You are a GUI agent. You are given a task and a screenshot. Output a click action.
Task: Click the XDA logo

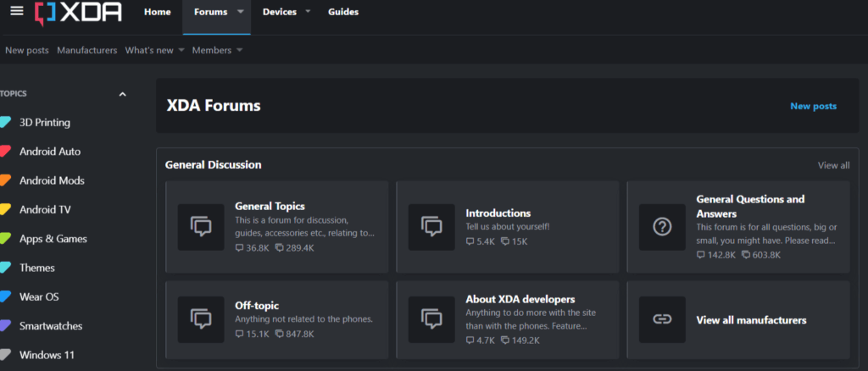78,12
